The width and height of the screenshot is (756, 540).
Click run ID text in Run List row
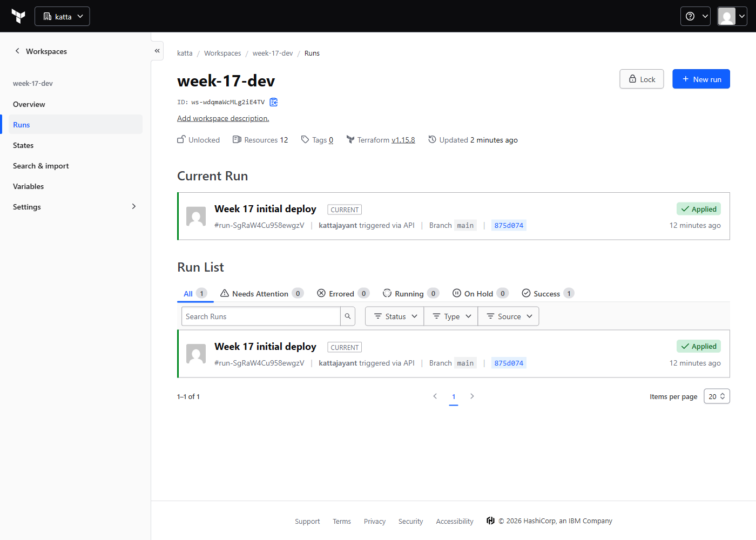[x=259, y=363]
